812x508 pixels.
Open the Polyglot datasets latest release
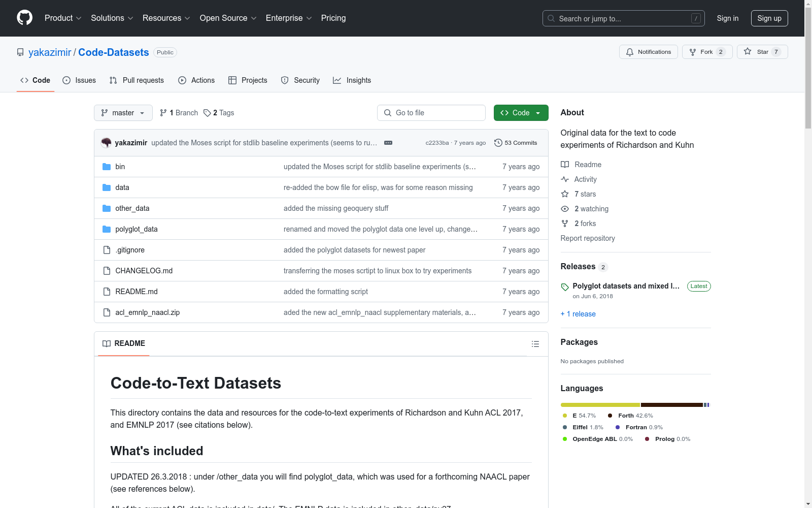point(626,286)
